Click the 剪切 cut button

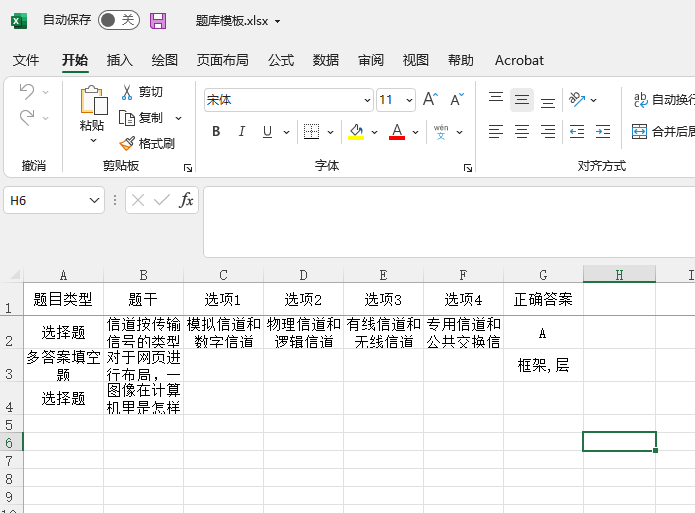pos(142,92)
